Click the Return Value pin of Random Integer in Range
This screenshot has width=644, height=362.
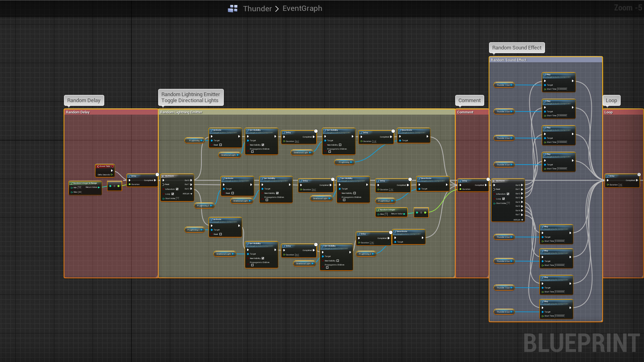[x=99, y=187]
